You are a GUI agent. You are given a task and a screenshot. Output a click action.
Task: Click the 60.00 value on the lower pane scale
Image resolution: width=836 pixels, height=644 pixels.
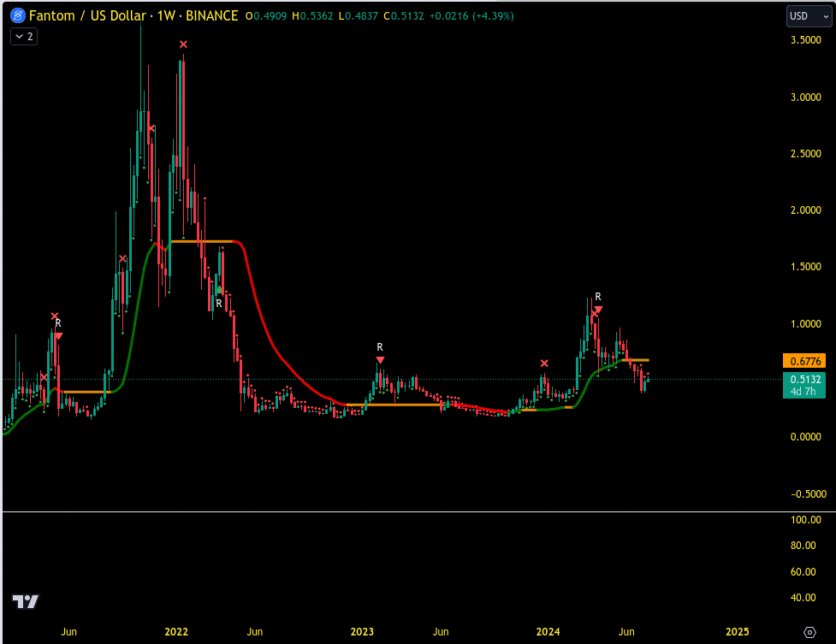click(803, 571)
